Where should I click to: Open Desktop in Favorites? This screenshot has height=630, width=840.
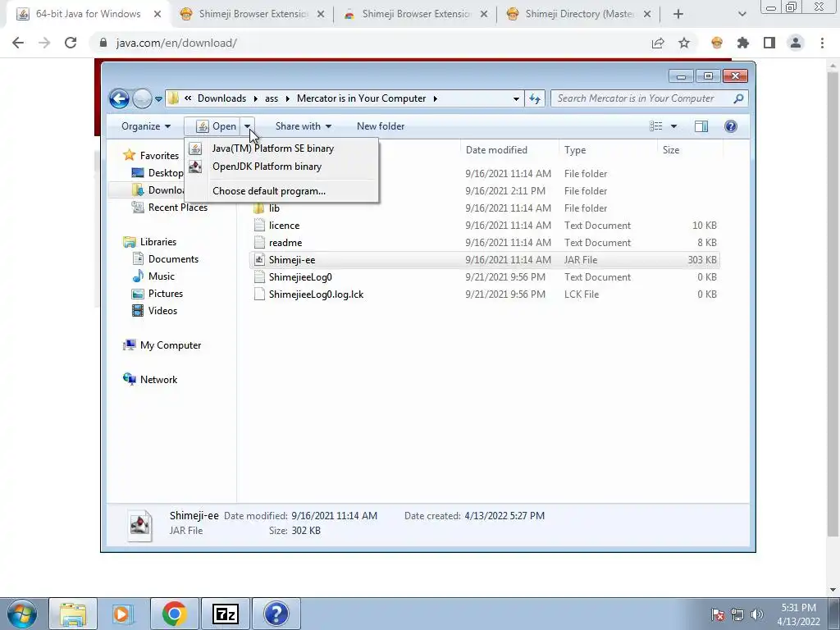click(x=165, y=173)
